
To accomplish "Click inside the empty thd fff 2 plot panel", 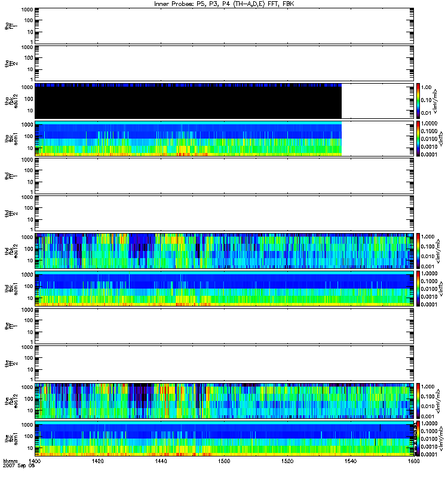I will [x=224, y=213].
